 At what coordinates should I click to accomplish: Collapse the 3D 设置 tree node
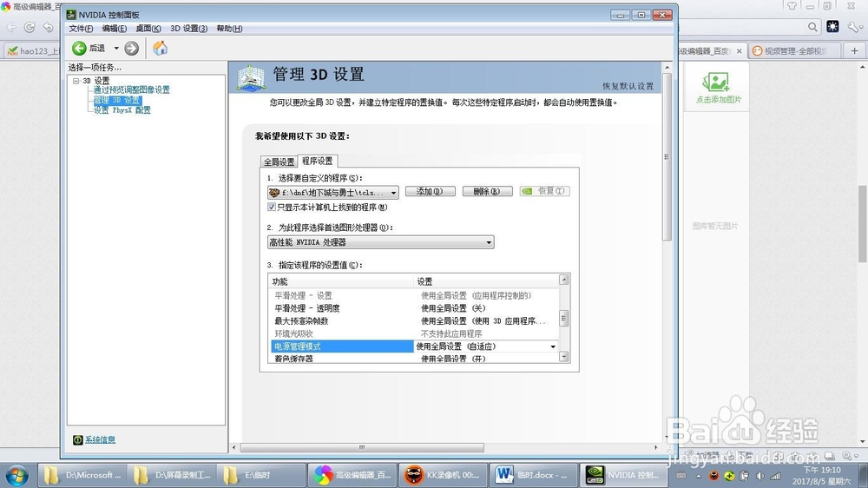[76, 81]
